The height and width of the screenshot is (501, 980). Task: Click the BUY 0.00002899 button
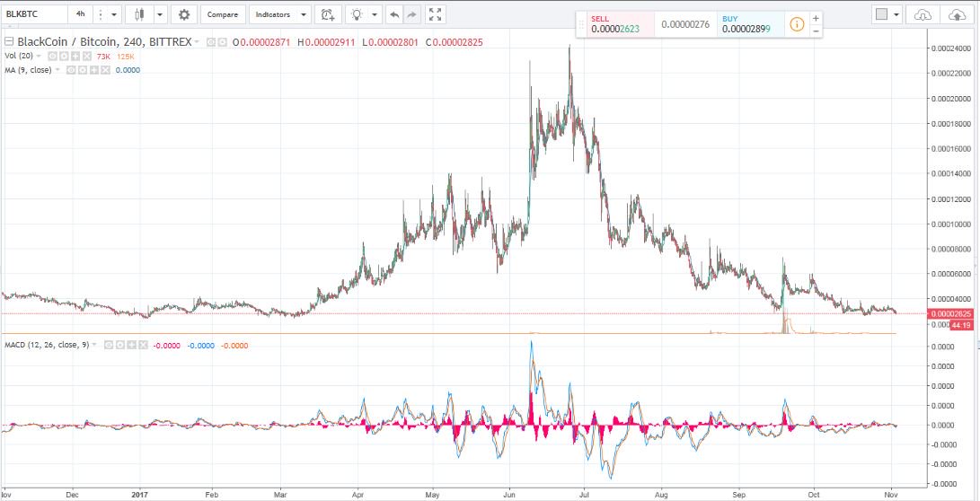(x=751, y=24)
